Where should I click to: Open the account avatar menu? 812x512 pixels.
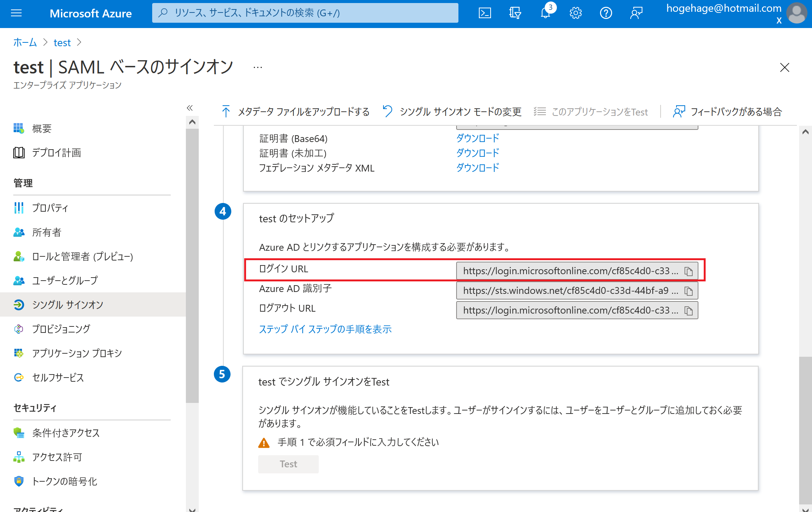[x=796, y=13]
